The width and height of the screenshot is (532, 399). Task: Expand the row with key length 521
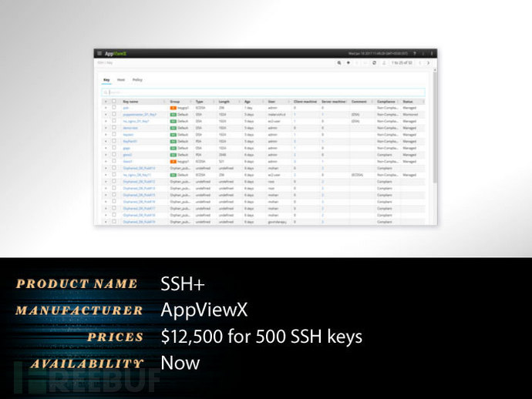pyautogui.click(x=106, y=162)
